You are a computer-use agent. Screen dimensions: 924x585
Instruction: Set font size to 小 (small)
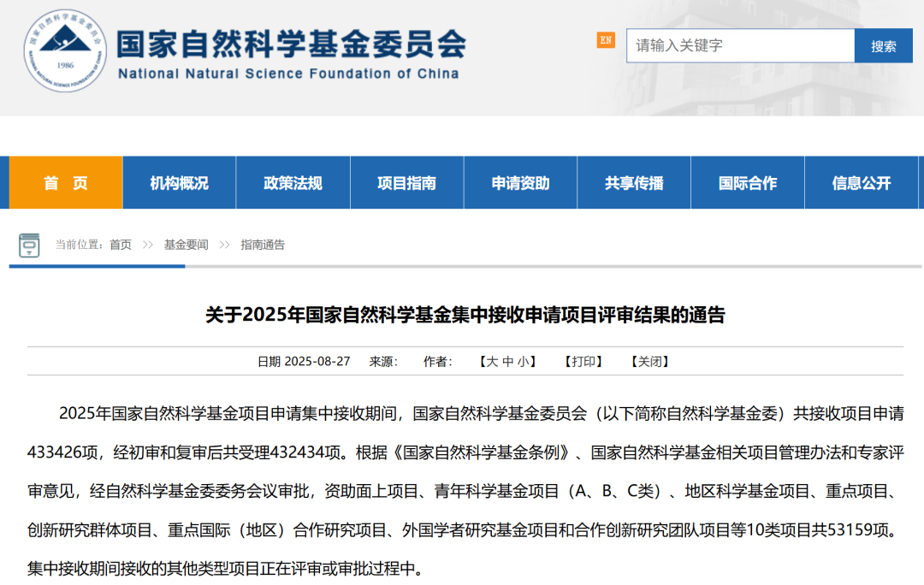523,362
